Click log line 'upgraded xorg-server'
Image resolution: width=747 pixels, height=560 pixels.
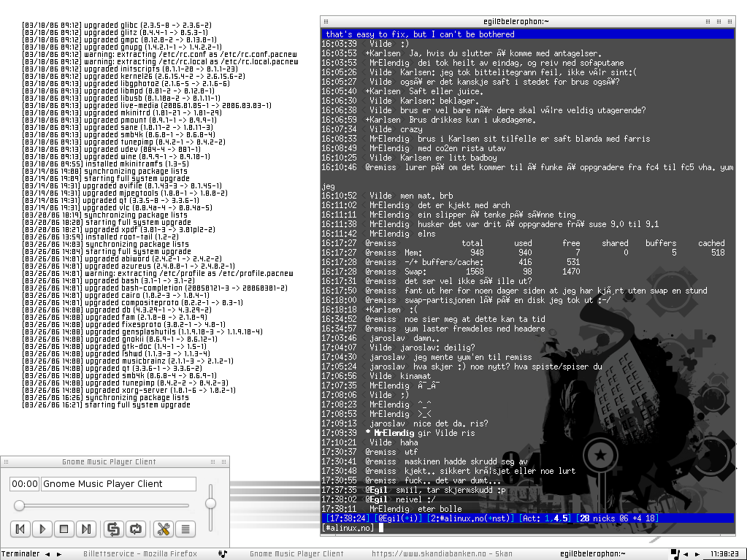point(129,390)
